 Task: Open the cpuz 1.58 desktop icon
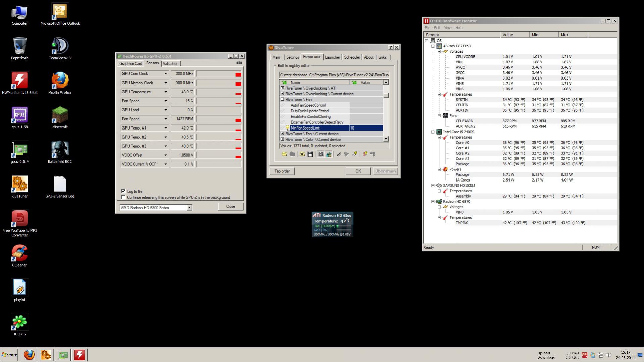pos(19,118)
